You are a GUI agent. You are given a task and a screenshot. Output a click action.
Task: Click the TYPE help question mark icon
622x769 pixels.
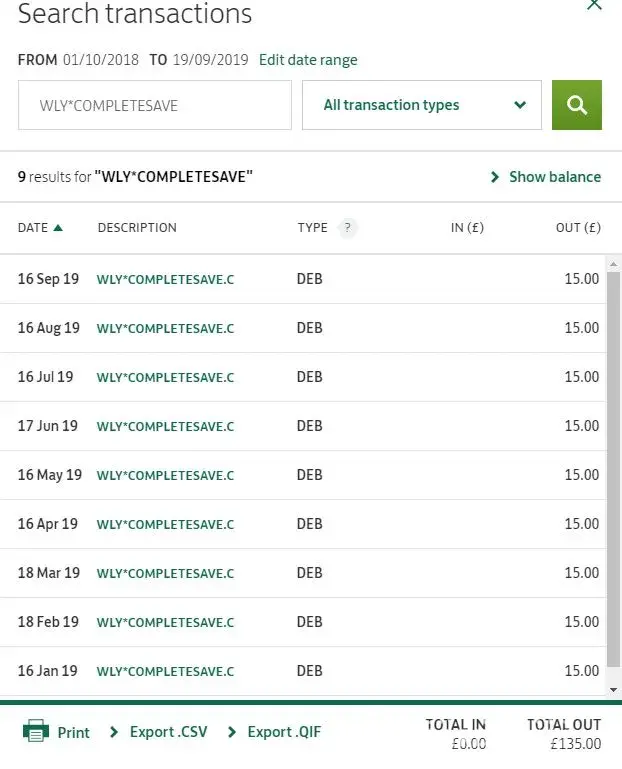[347, 228]
